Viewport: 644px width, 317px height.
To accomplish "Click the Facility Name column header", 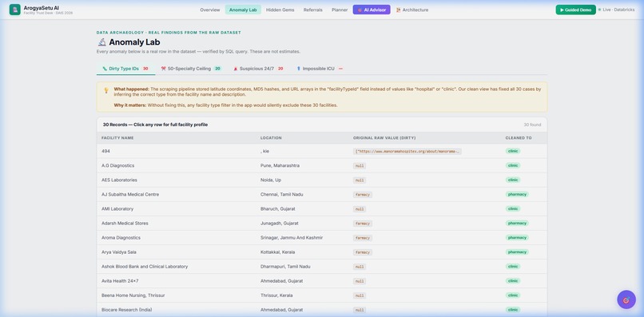I will [x=117, y=138].
